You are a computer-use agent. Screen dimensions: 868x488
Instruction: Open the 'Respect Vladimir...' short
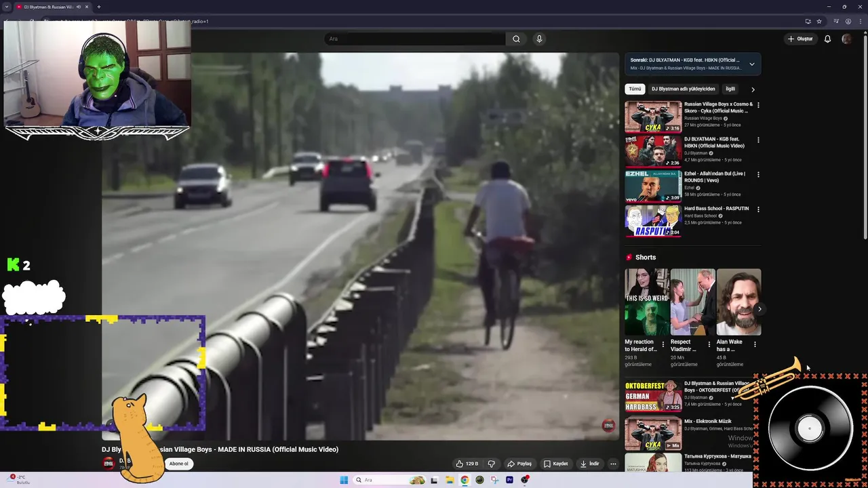coord(692,302)
